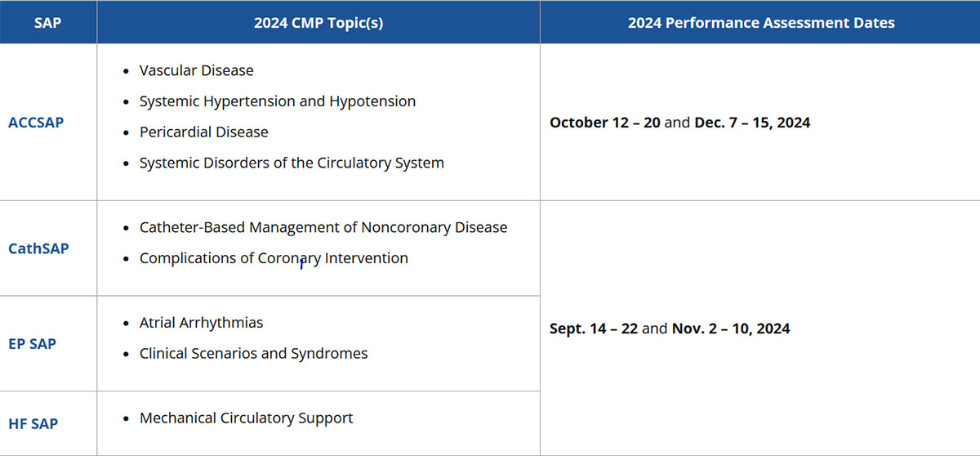Click the Nov. 2 – 10, 2024 date
Screen dimensions: 980x456
[x=731, y=329]
